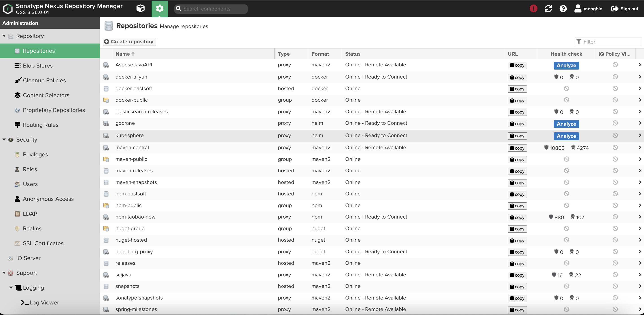Open details chevron for snapshots row
Image resolution: width=644 pixels, height=315 pixels.
pos(640,286)
